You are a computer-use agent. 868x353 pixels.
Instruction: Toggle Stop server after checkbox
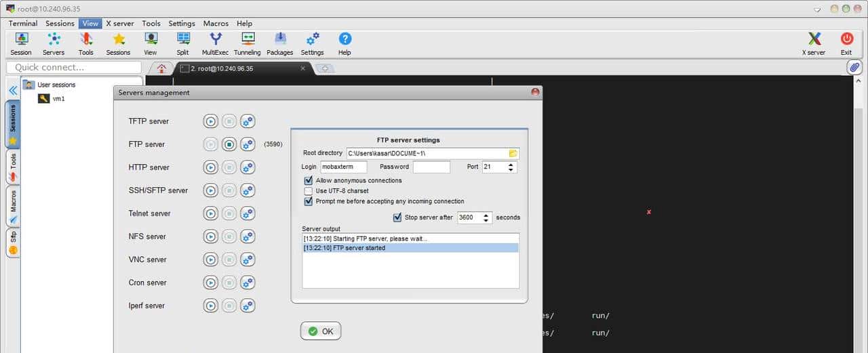(397, 217)
